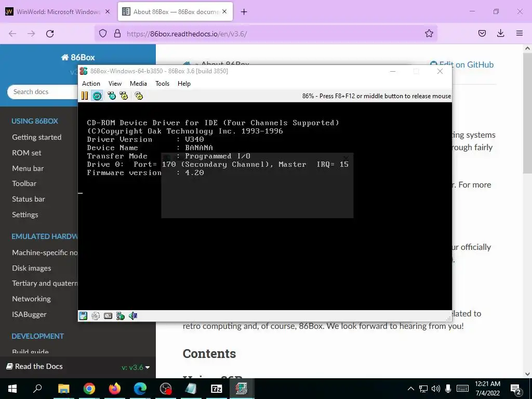The image size is (532, 399).
Task: Open Windows Start menu
Action: pyautogui.click(x=12, y=389)
